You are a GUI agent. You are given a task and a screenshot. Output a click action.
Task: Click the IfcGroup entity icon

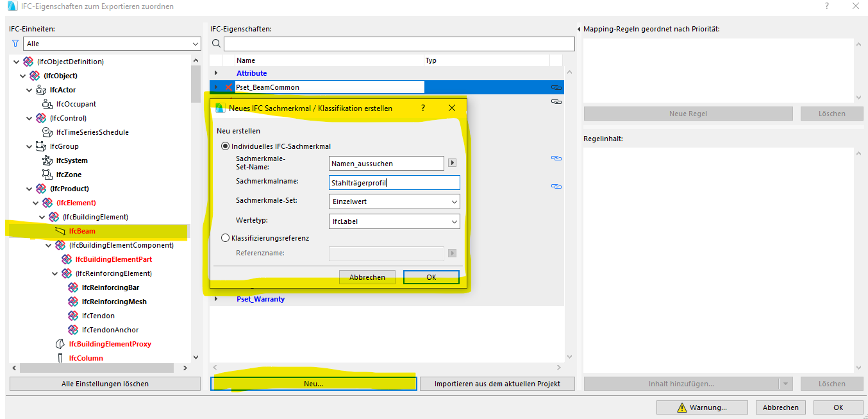coord(41,146)
